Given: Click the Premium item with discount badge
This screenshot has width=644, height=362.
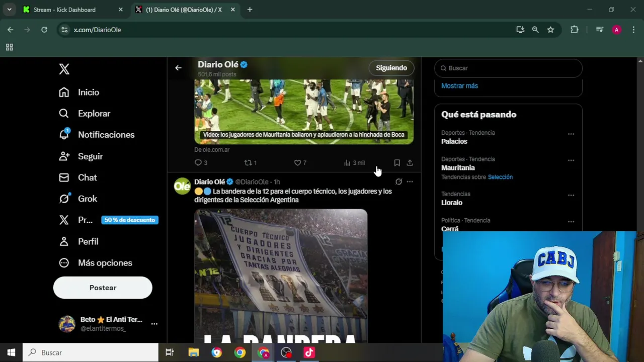Looking at the screenshot, I should point(108,220).
